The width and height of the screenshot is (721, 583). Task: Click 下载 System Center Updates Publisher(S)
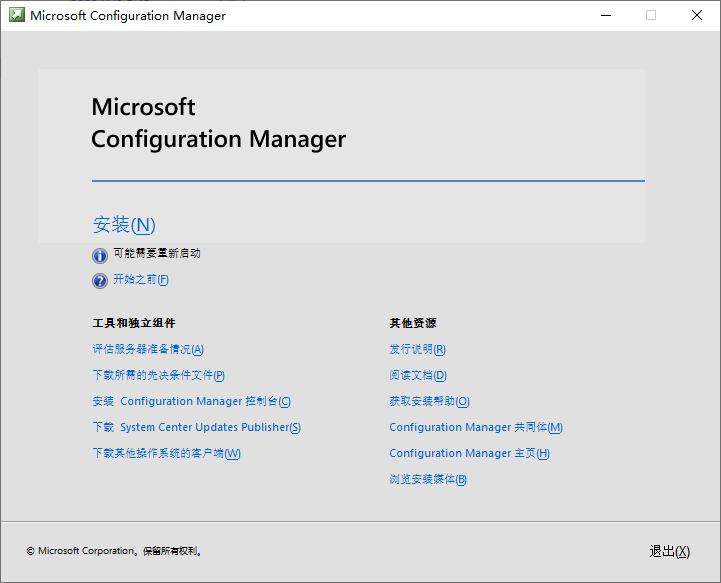(196, 427)
